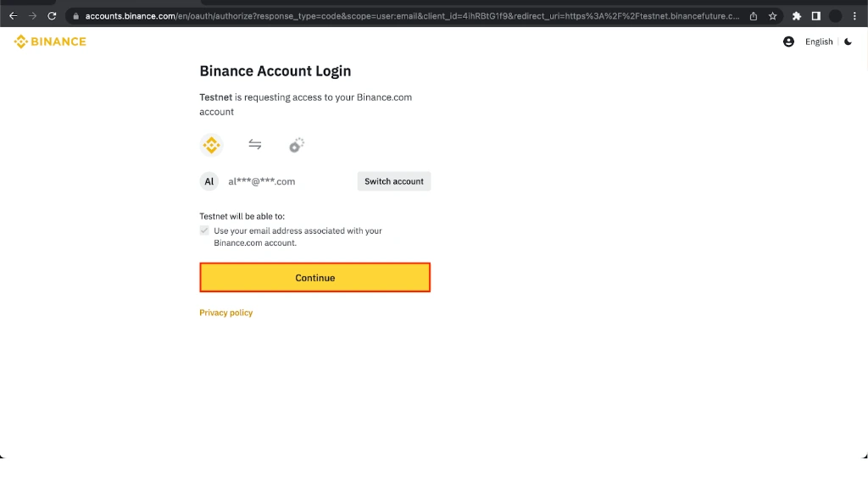Screen dimensions: 868x488
Task: Click the Binance diamond app icon
Action: tap(211, 145)
